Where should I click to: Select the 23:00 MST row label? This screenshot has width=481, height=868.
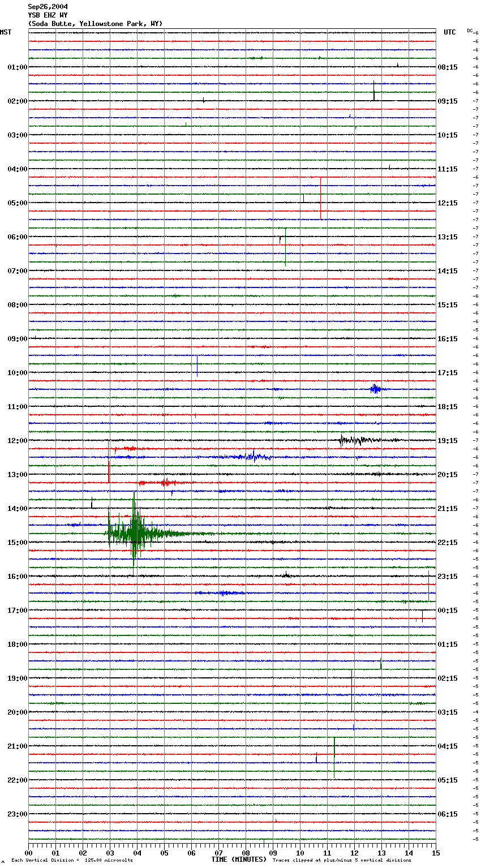pyautogui.click(x=18, y=814)
